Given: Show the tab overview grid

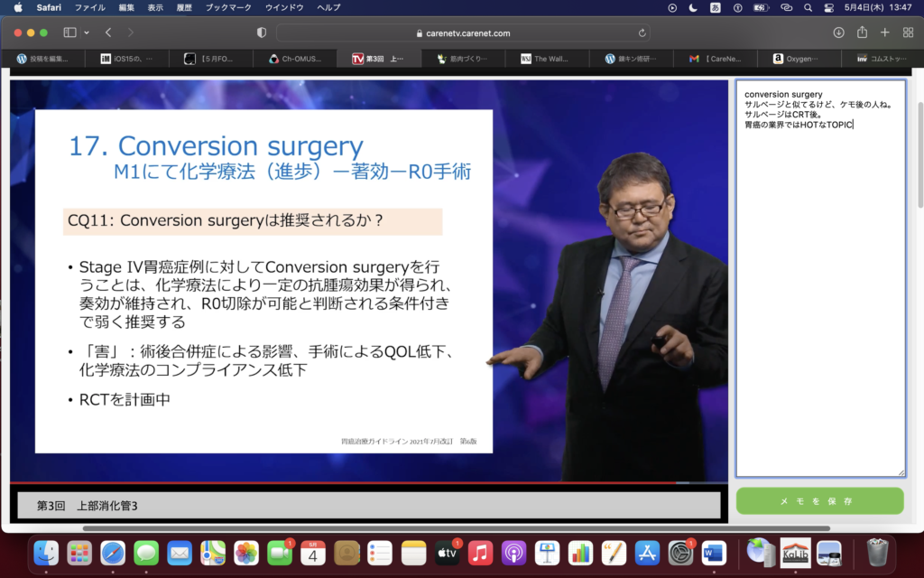Looking at the screenshot, I should 908,33.
